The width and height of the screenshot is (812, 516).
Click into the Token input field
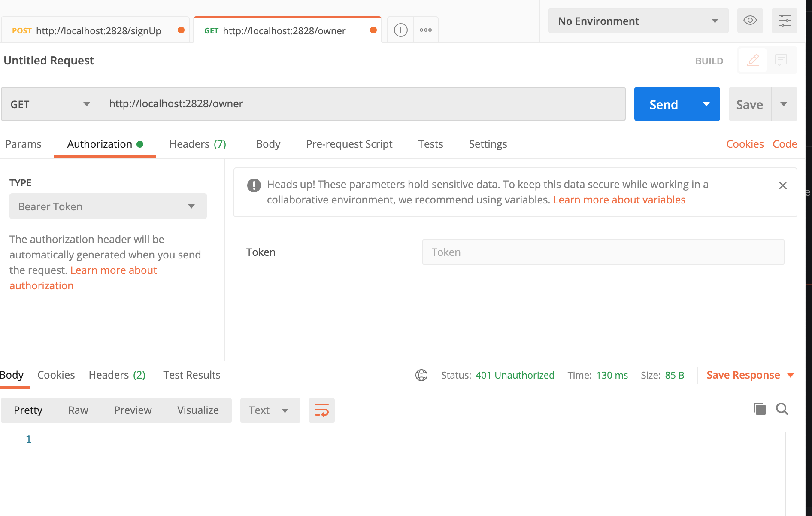(603, 252)
